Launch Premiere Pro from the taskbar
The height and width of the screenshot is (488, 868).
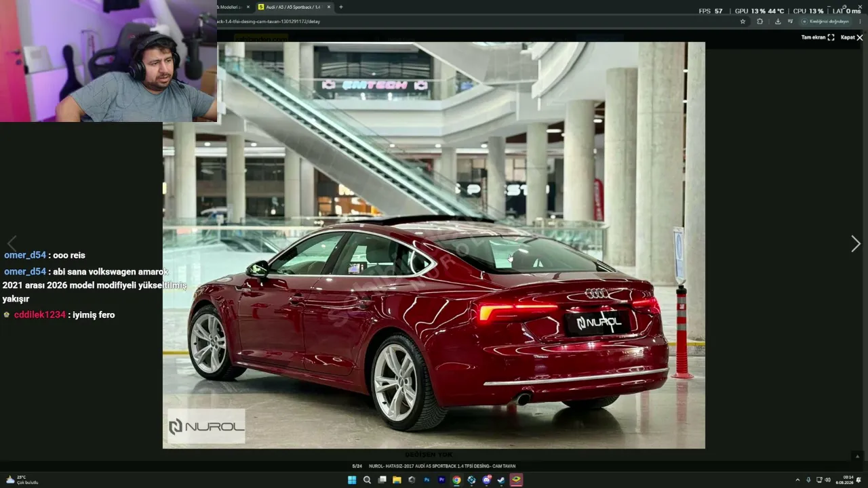(x=441, y=480)
